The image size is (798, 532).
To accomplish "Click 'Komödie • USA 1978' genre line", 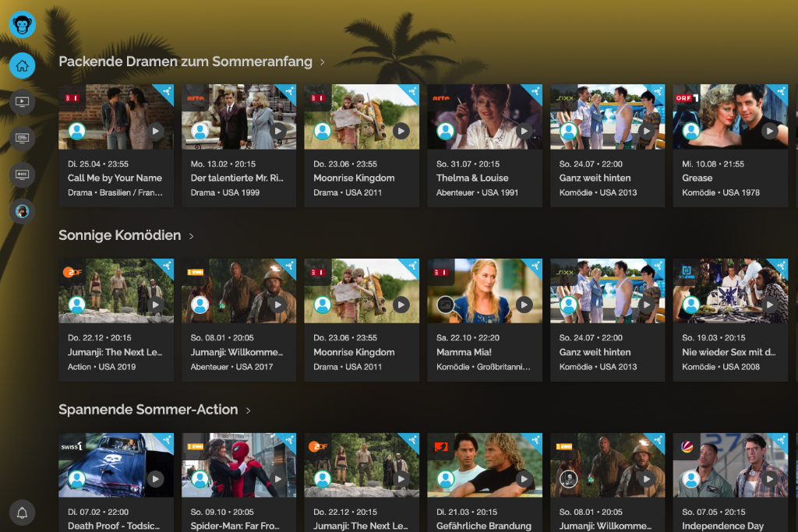I will coord(721,192).
